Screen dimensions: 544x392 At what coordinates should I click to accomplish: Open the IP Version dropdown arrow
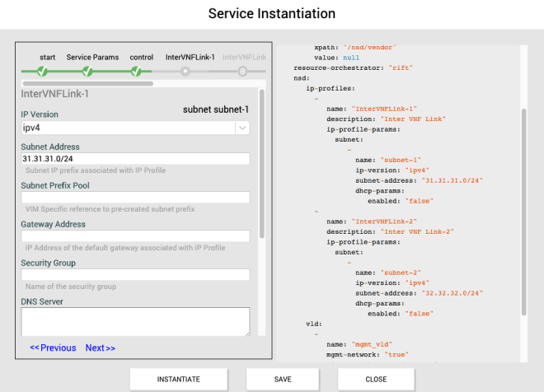[x=242, y=128]
